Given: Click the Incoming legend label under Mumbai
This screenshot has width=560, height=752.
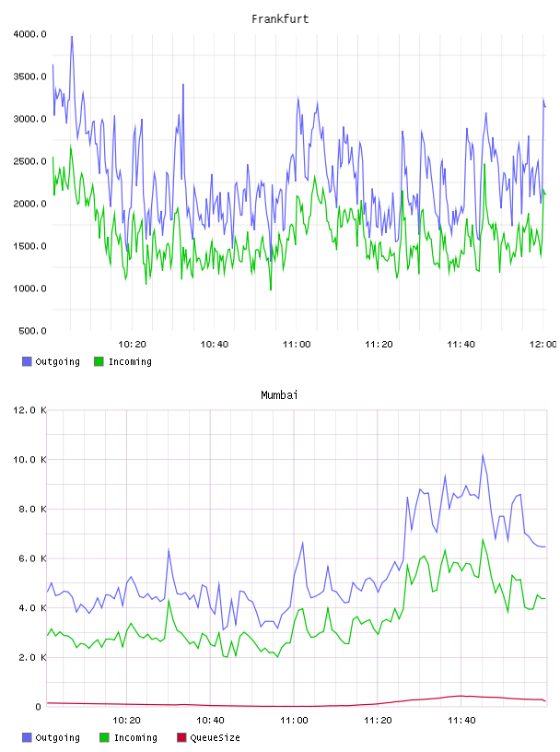Looking at the screenshot, I should click(135, 737).
